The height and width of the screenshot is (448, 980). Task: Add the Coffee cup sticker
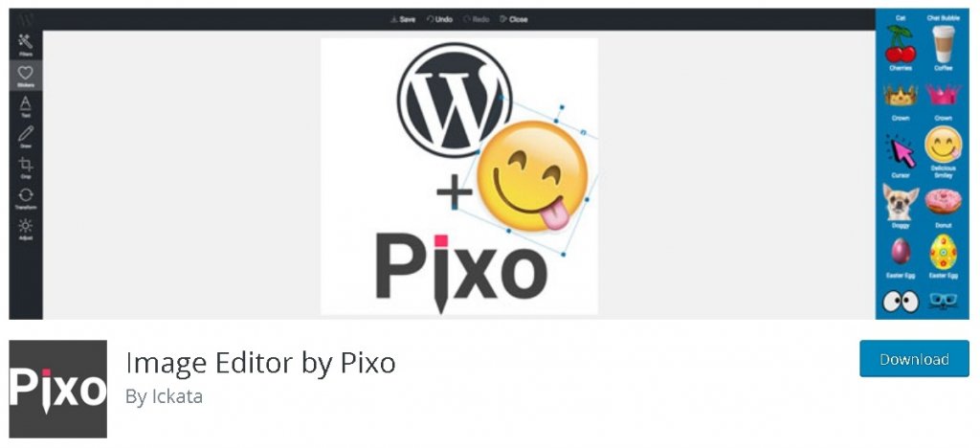(943, 48)
